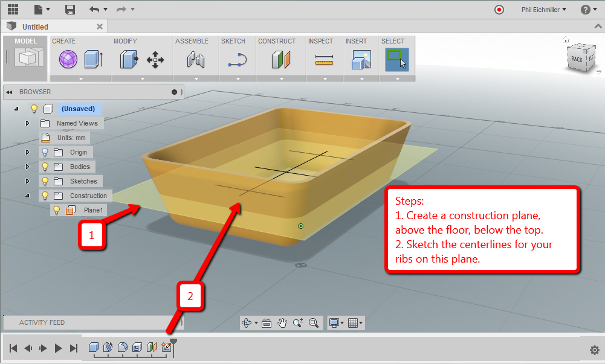Hide Plane1 using its light bulb
The image size is (605, 364).
(x=56, y=210)
